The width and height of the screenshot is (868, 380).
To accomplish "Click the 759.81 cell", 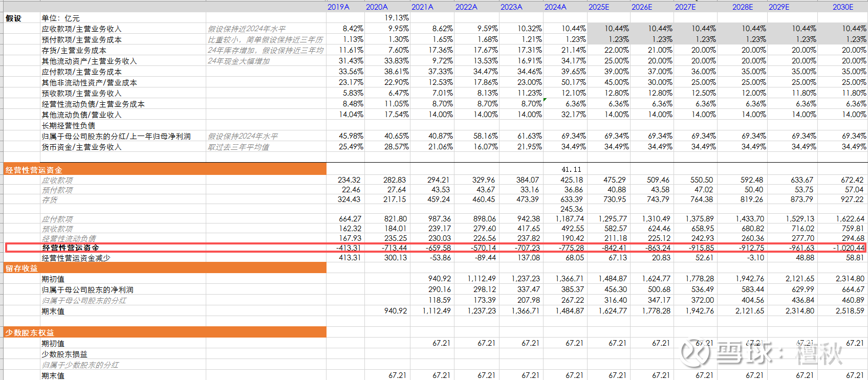I will pyautogui.click(x=852, y=229).
